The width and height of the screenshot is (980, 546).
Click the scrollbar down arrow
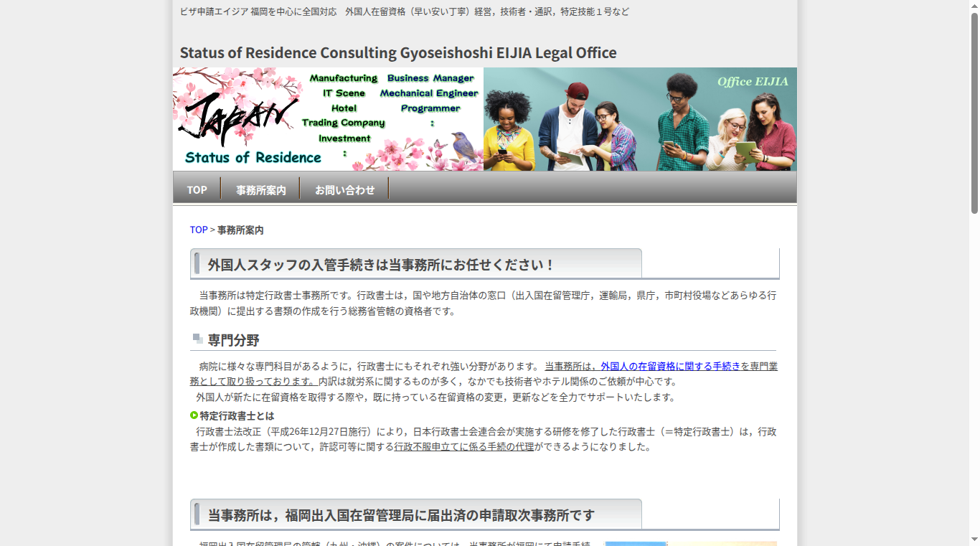point(974,540)
